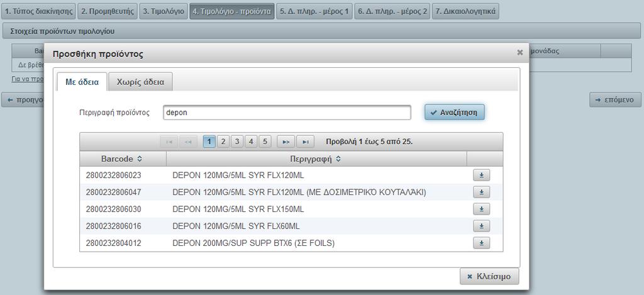Open step 4. Τιμολόγιο - προϊόντα
This screenshot has height=295, width=644.
[x=232, y=11]
